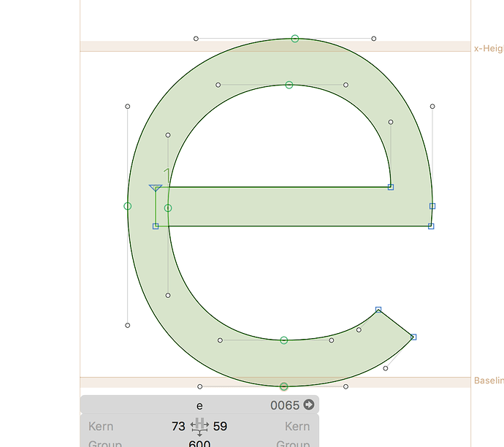504x447 pixels.
Task: Select the blue corner node at the crossbar's bottom-left
Action: [x=156, y=226]
